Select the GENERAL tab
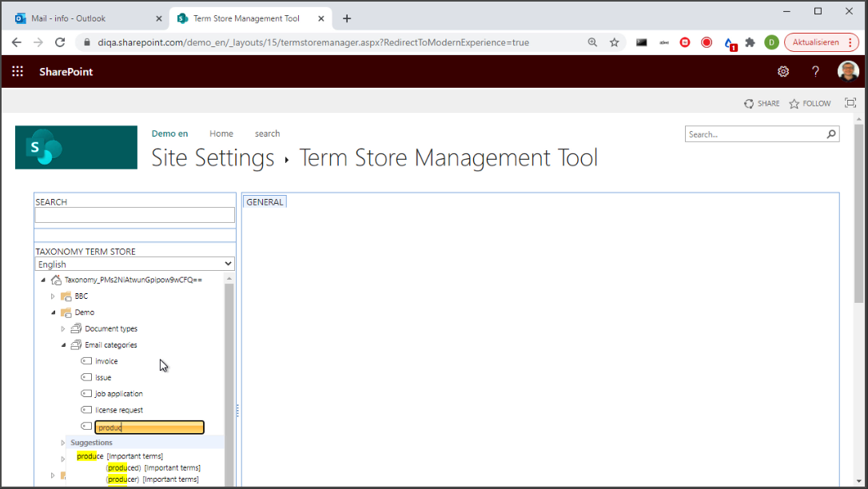Screen dimensions: 868x489 [x=265, y=202]
